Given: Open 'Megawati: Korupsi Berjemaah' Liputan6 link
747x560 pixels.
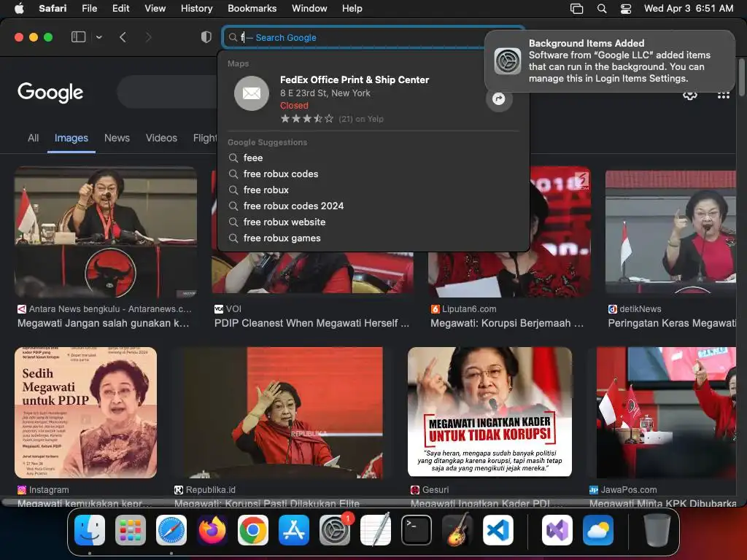Looking at the screenshot, I should point(507,323).
